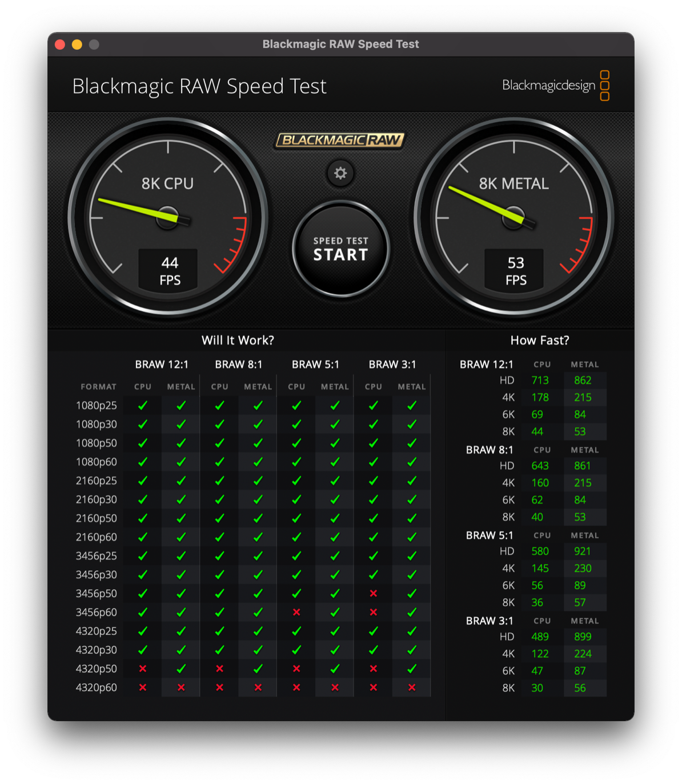Open settings with the gear icon

click(x=340, y=173)
